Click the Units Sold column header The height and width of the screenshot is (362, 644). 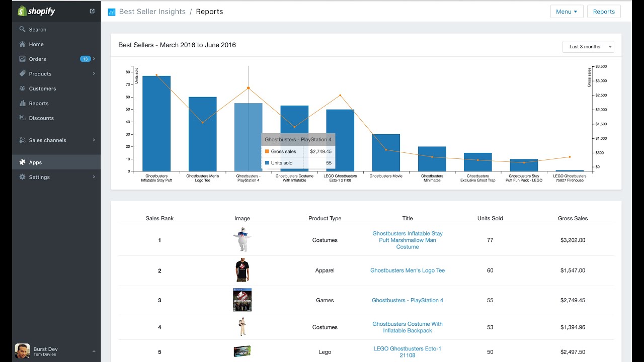[x=490, y=218]
